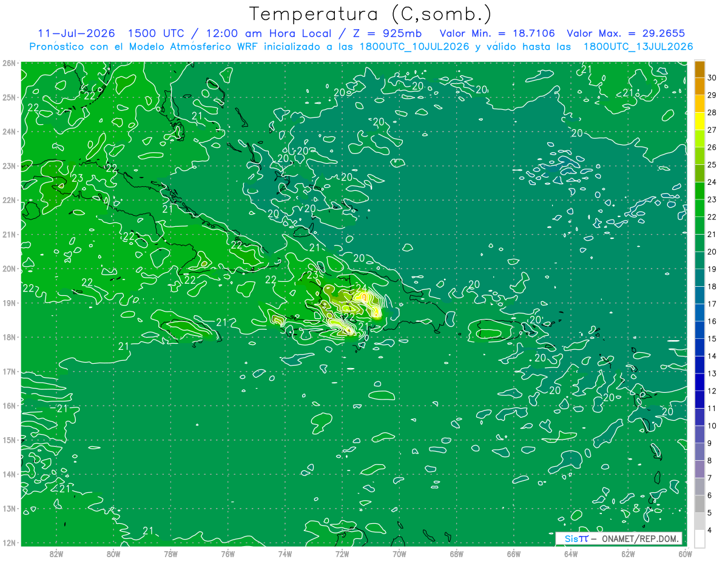Pick the purple legend band between 7 and 8
This screenshot has height=562, width=728.
(x=699, y=469)
